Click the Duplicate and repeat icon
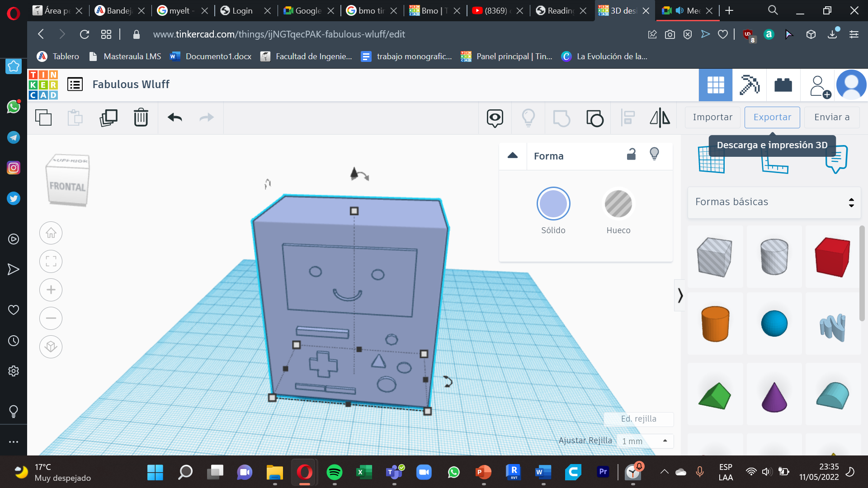 coord(108,117)
